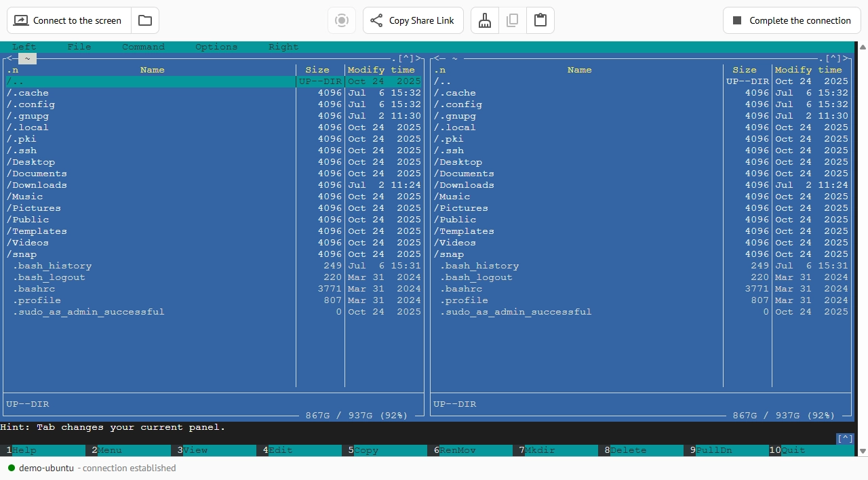
Task: Click the copy pages icon in toolbar
Action: 513,20
